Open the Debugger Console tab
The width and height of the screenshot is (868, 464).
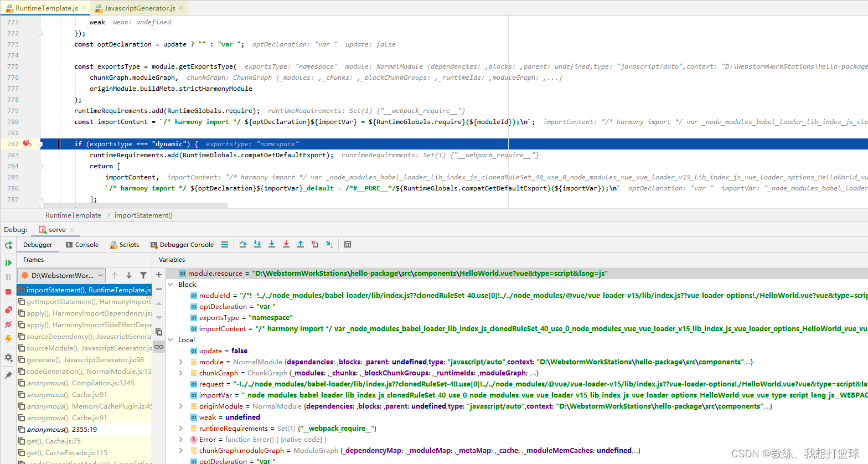(182, 245)
